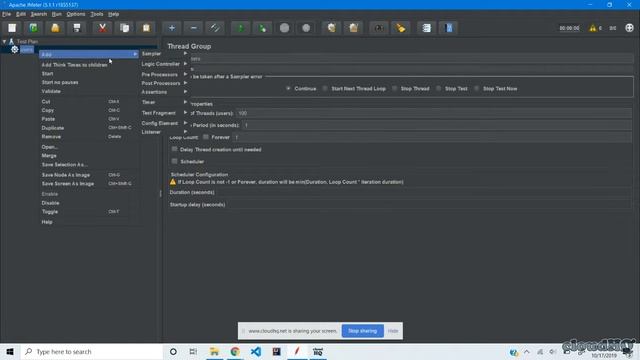This screenshot has height=360, width=640.
Task: Open File Explorer from the taskbar
Action: [214, 351]
